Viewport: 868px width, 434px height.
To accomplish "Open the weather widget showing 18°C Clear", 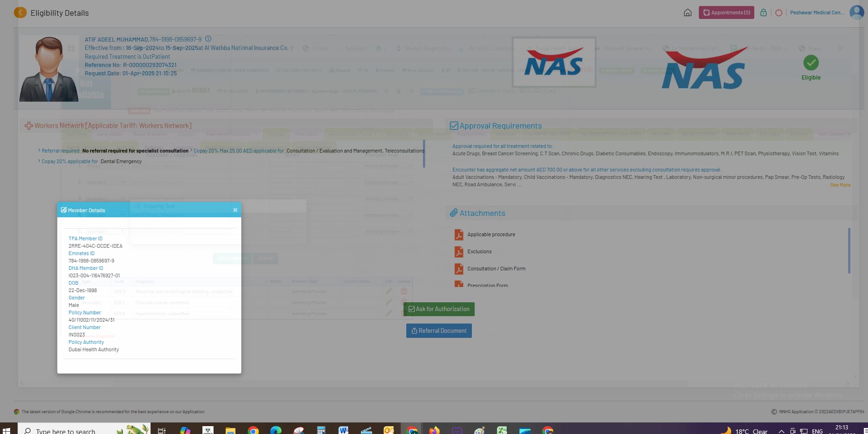I will (744, 431).
